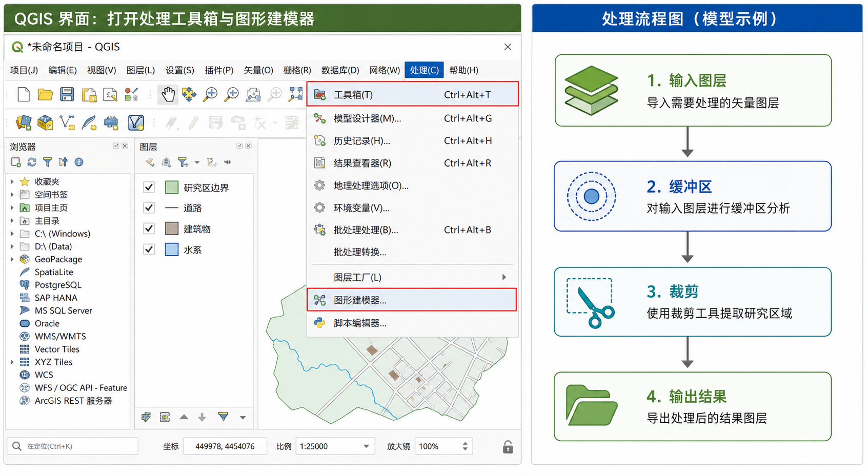Viewport: 868px width, 476px height.
Task: Click Filter Legend funnel icon in Layers panel
Action: [x=183, y=162]
